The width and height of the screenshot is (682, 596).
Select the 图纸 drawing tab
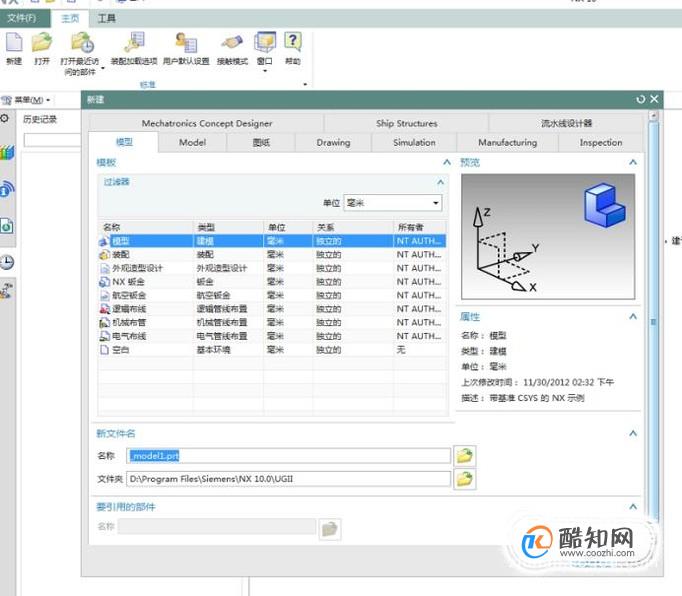pyautogui.click(x=261, y=143)
